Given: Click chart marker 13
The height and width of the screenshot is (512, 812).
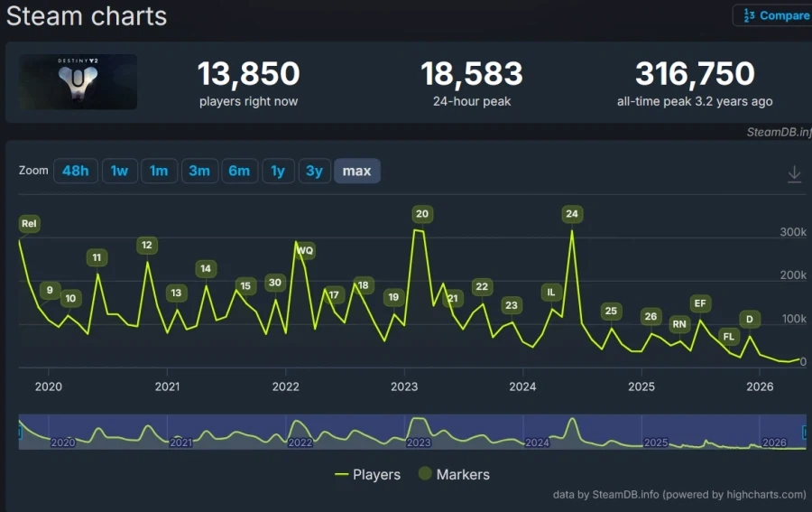Looking at the screenshot, I should tap(176, 293).
